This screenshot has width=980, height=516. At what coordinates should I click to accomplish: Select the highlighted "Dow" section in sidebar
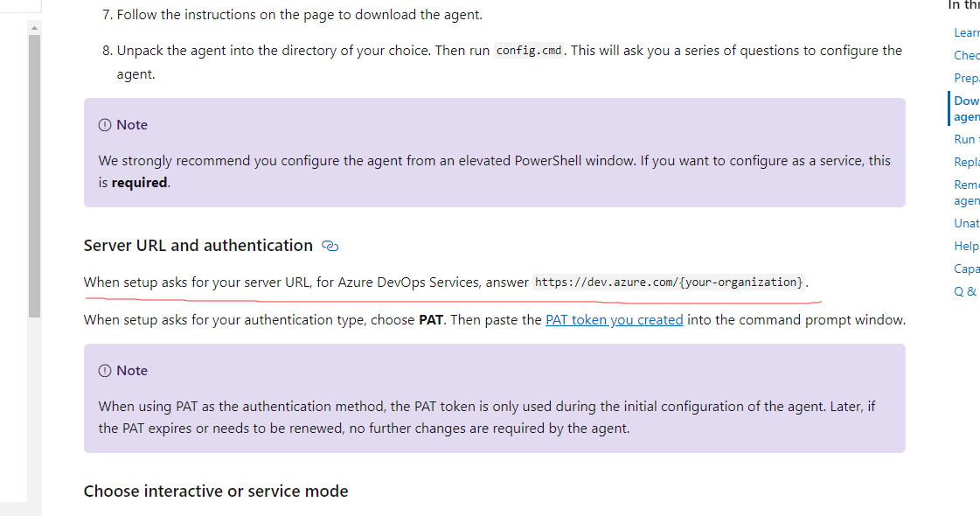967,108
